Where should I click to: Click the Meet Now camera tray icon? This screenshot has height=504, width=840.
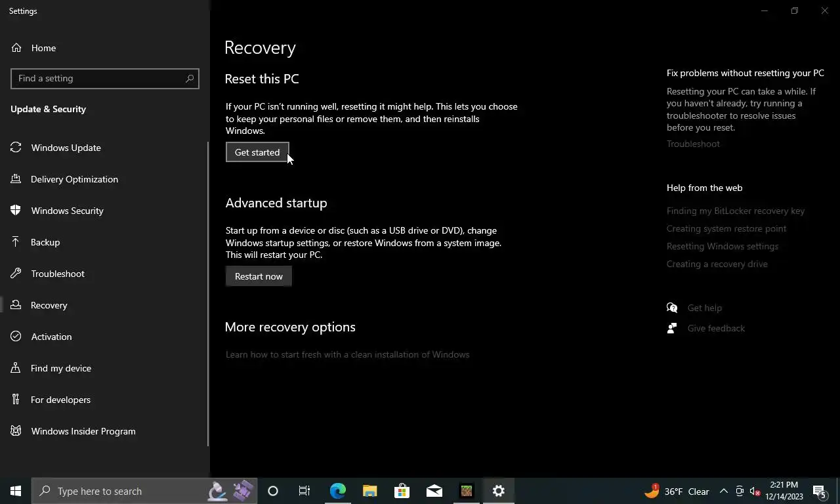[740, 491]
